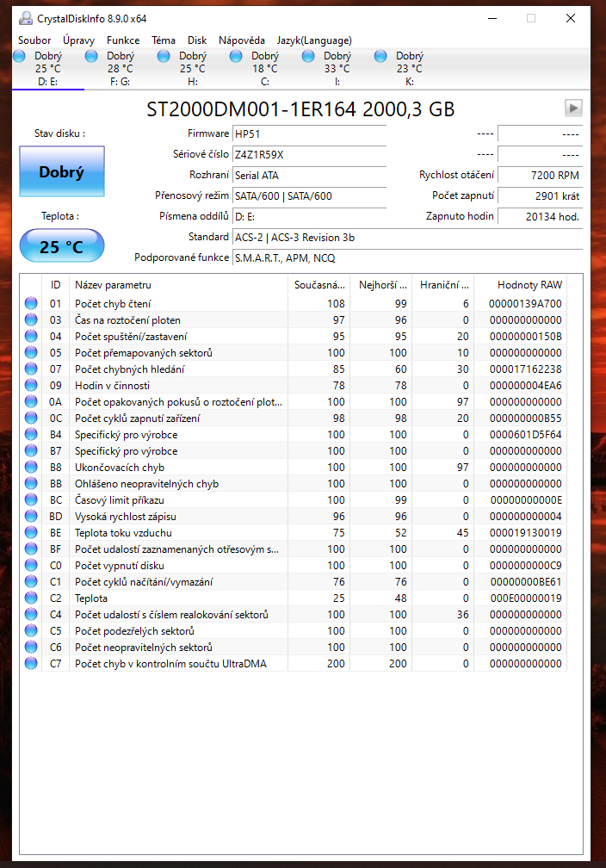This screenshot has height=868, width=606.
Task: Open the Soubor menu
Action: click(x=34, y=40)
